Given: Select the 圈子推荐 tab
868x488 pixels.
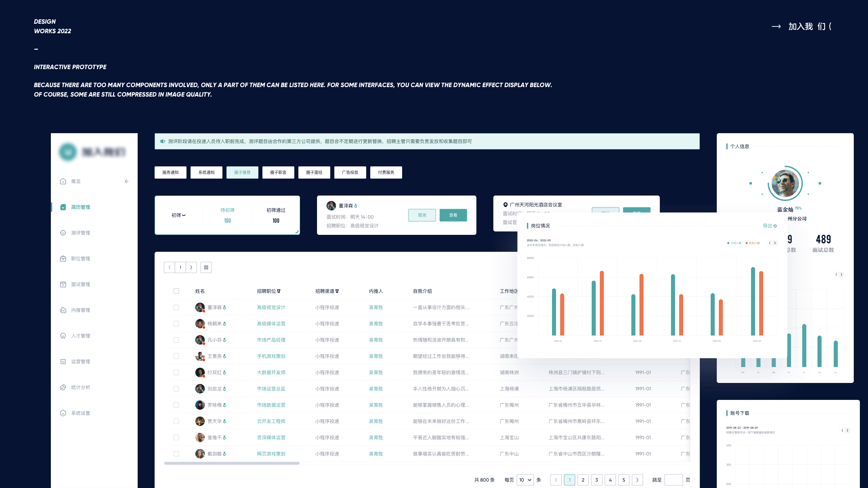Looking at the screenshot, I should tap(242, 172).
